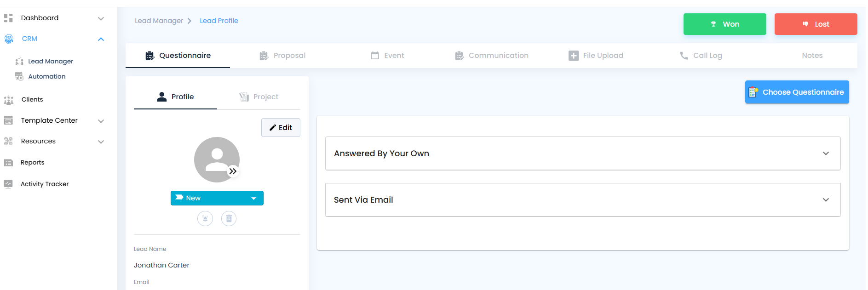
Task: Expand the Answered By Your Own section
Action: pyautogui.click(x=583, y=154)
